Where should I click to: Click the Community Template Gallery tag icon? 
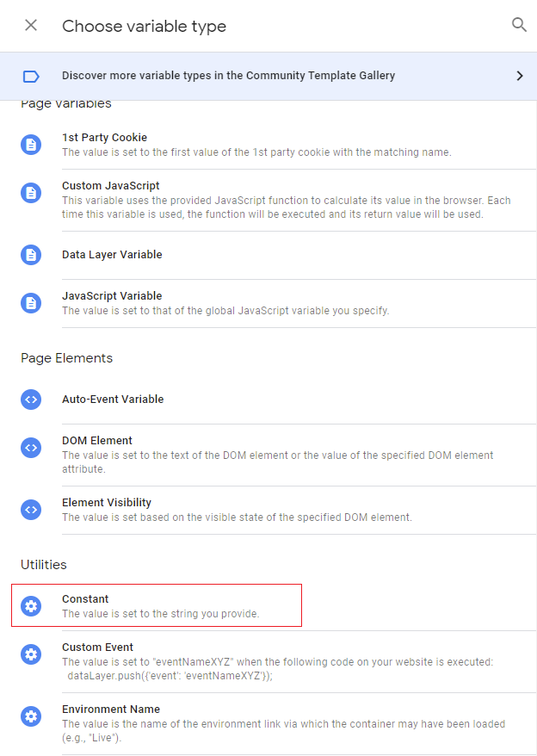pos(31,76)
